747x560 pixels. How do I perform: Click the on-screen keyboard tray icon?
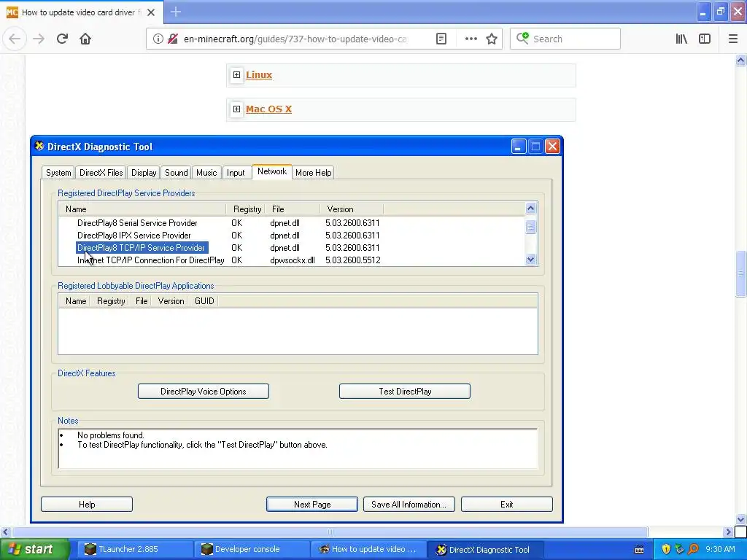coord(639,550)
